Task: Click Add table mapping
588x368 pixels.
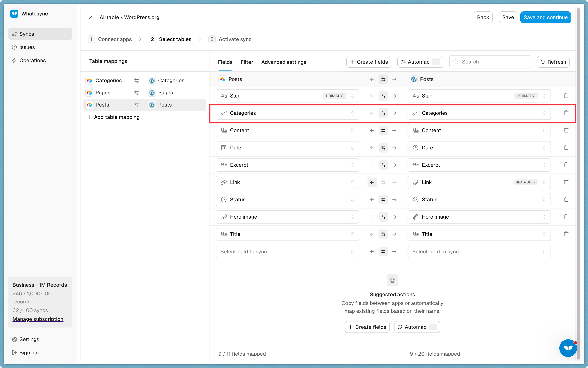Action: pyautogui.click(x=113, y=117)
